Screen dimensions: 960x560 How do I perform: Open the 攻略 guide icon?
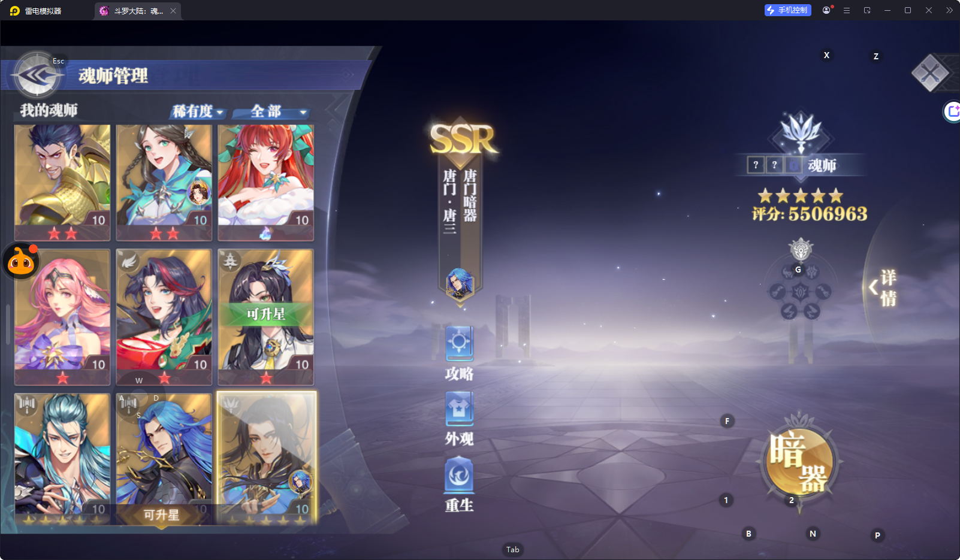[460, 354]
